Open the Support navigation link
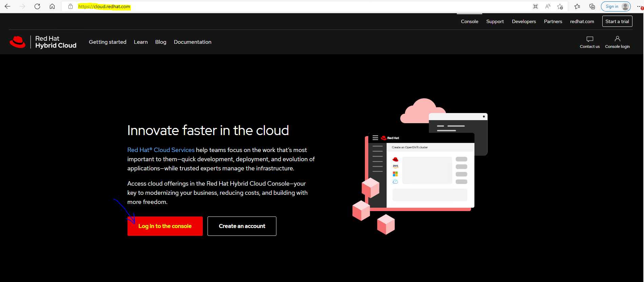644x282 pixels. (x=495, y=21)
